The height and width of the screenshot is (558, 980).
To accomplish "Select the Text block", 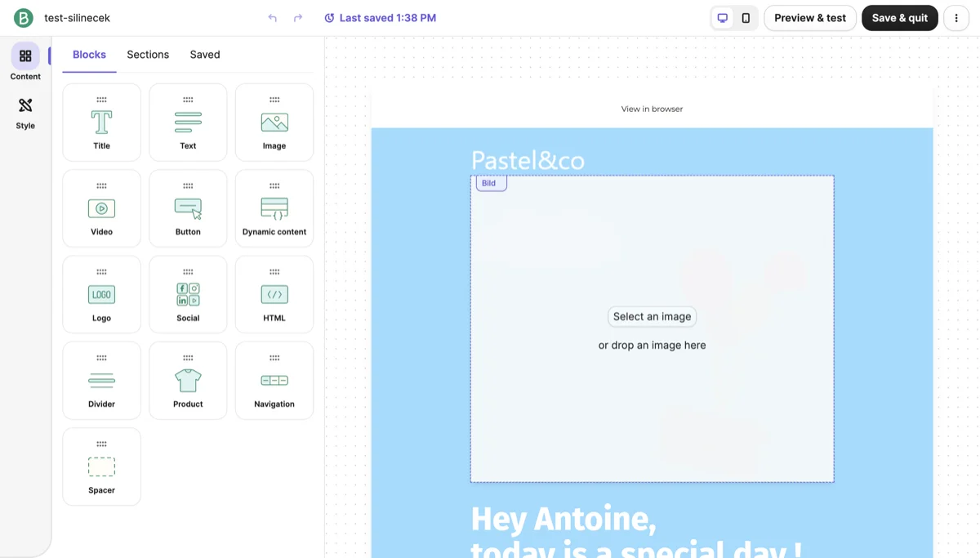I will point(188,123).
